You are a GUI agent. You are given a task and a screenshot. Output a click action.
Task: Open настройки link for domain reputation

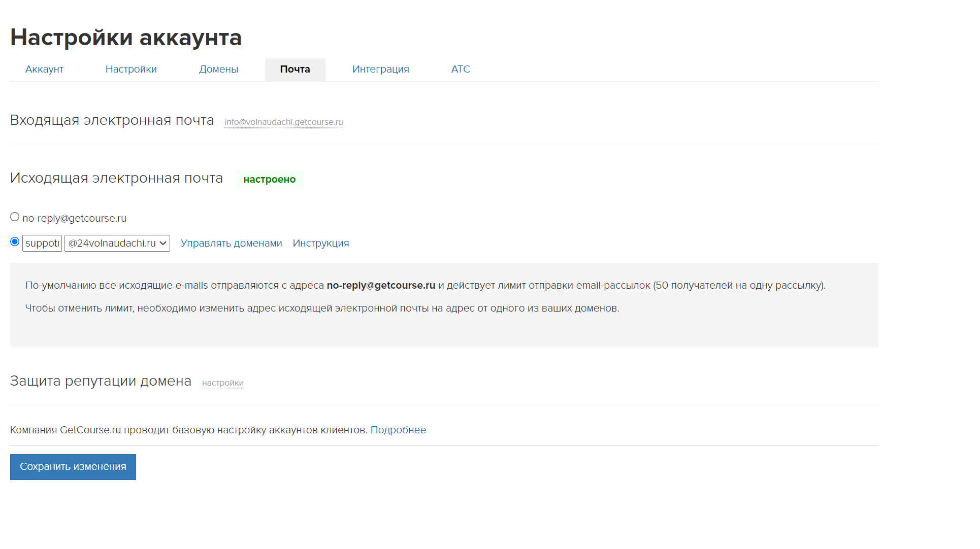[222, 383]
